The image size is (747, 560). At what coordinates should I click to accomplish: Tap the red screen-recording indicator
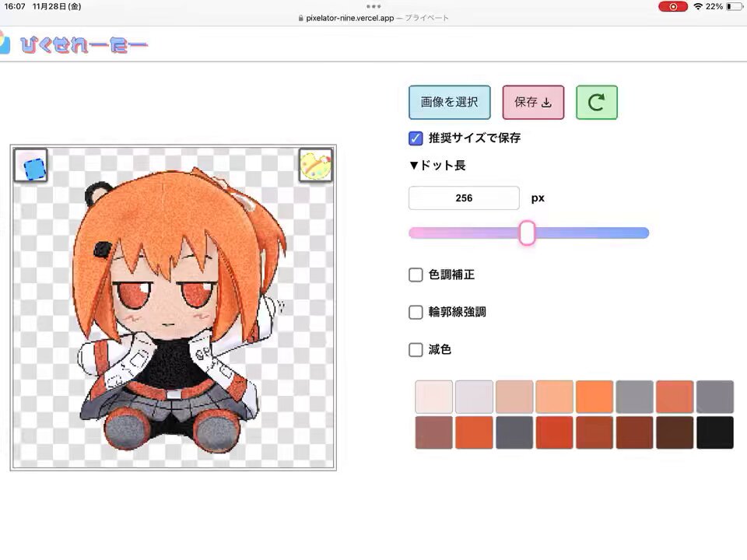tap(672, 7)
